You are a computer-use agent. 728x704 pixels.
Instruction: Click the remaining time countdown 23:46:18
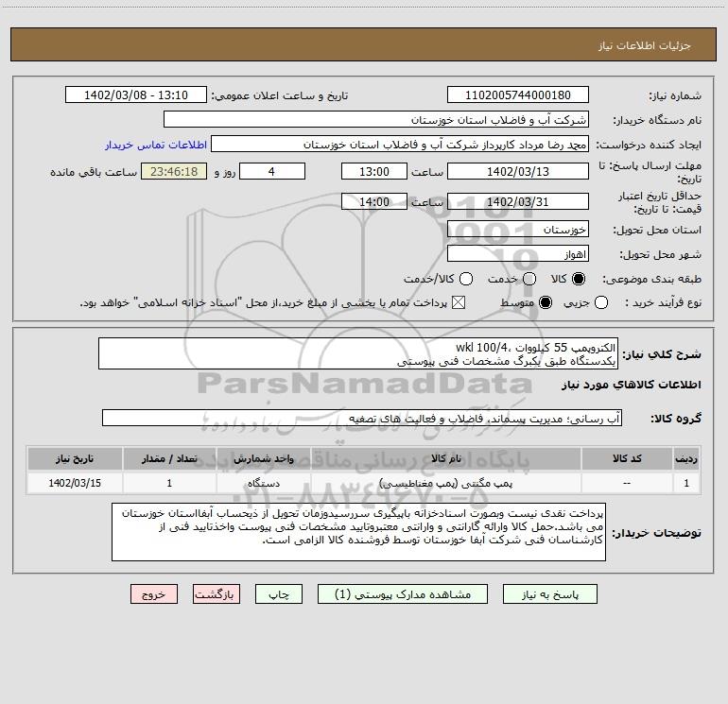click(x=174, y=171)
